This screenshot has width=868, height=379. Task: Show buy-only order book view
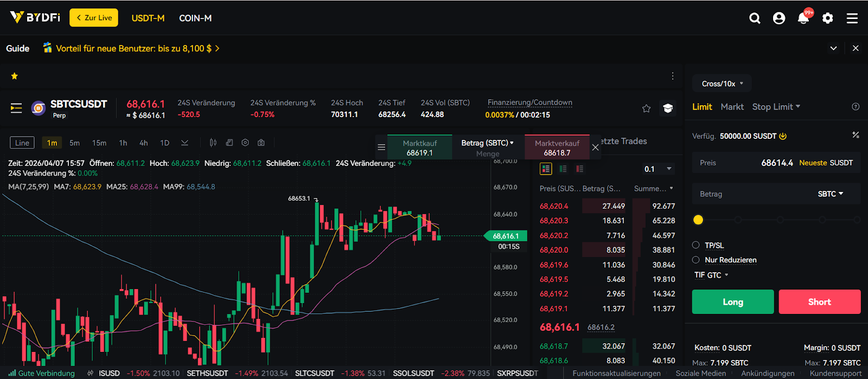pyautogui.click(x=563, y=169)
